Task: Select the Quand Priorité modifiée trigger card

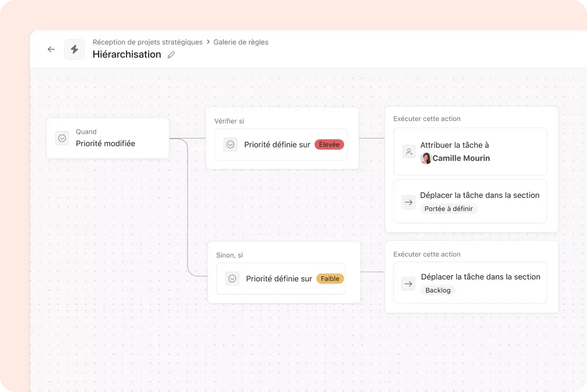Action: tap(108, 138)
